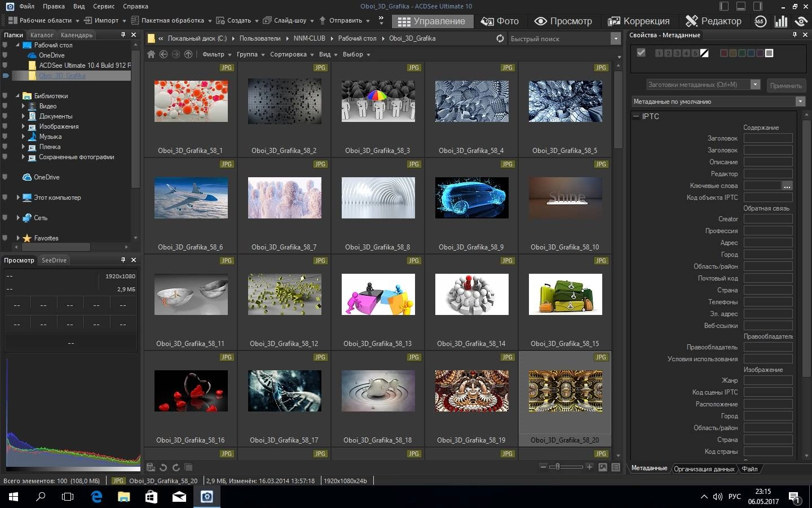
Task: Open the Сервис menu
Action: (x=104, y=6)
